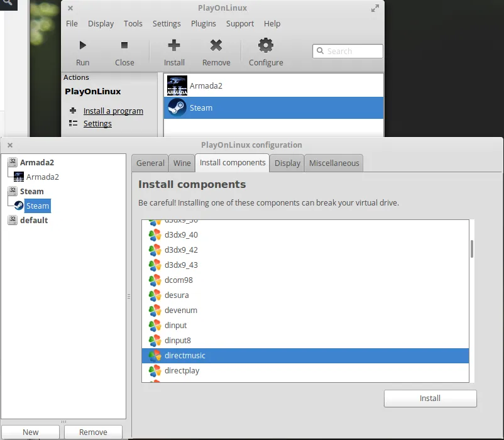Click the components list scrollbar handle
The width and height of the screenshot is (504, 440).
pyautogui.click(x=472, y=249)
